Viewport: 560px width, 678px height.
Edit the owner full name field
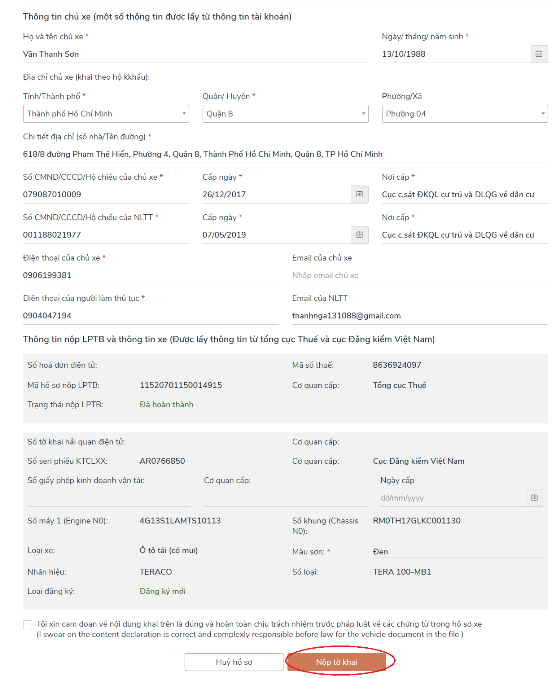[195, 54]
